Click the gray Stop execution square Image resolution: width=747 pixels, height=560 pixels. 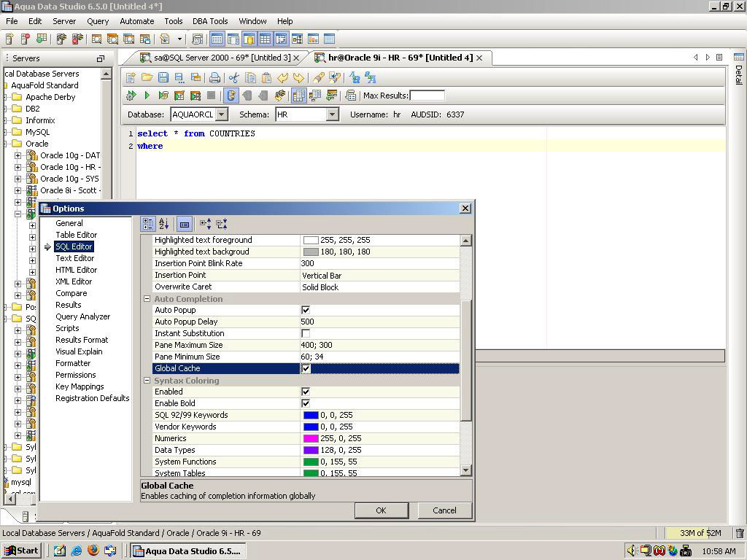pos(211,96)
